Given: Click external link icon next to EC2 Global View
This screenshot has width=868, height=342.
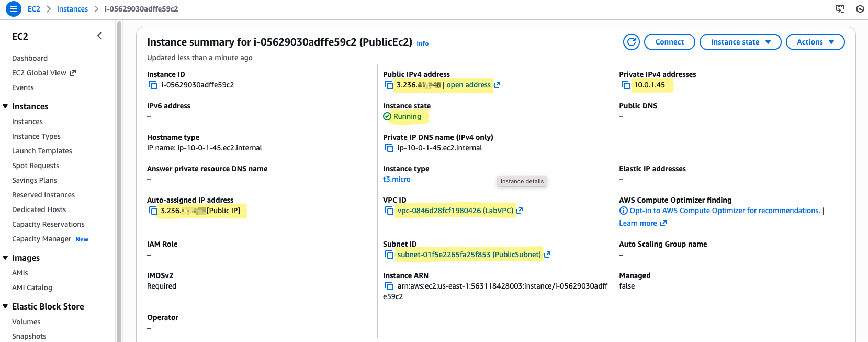Looking at the screenshot, I should click(73, 73).
